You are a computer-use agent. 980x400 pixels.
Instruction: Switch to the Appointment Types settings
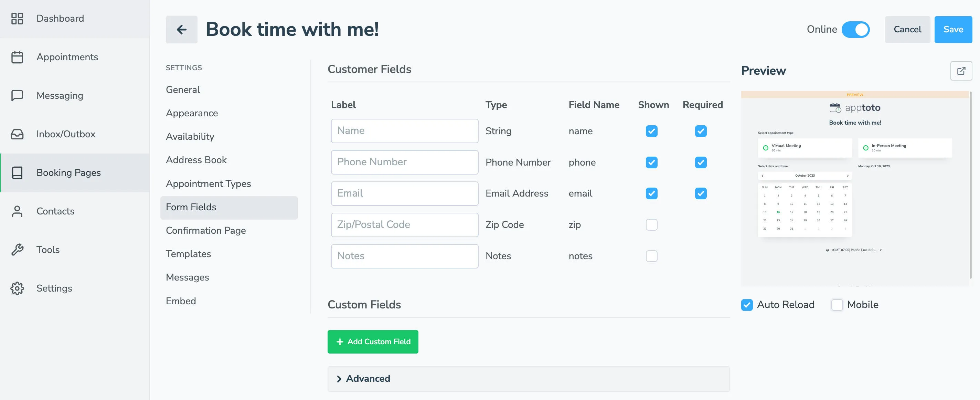tap(209, 183)
